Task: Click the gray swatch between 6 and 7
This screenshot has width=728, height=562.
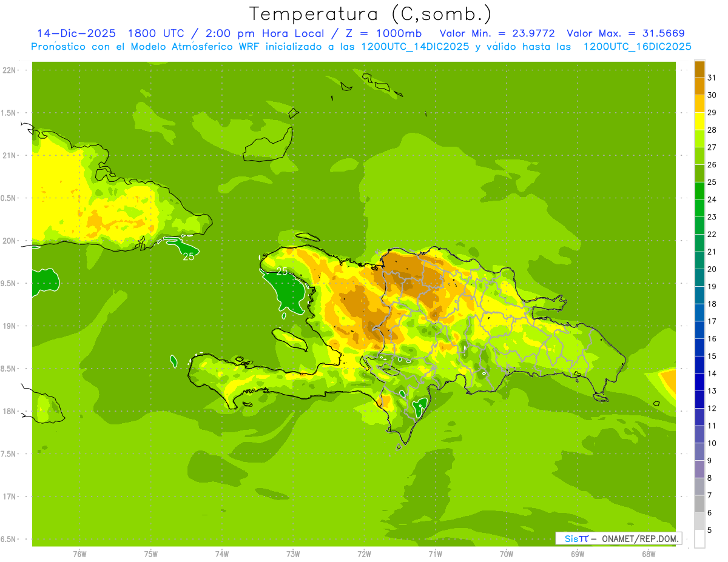Action: 699,504
